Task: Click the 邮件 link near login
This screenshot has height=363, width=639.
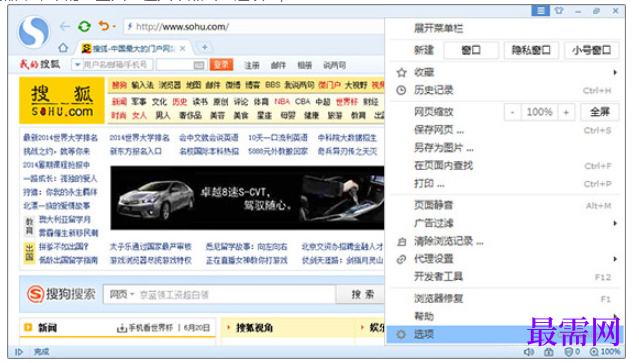Action: pos(278,65)
